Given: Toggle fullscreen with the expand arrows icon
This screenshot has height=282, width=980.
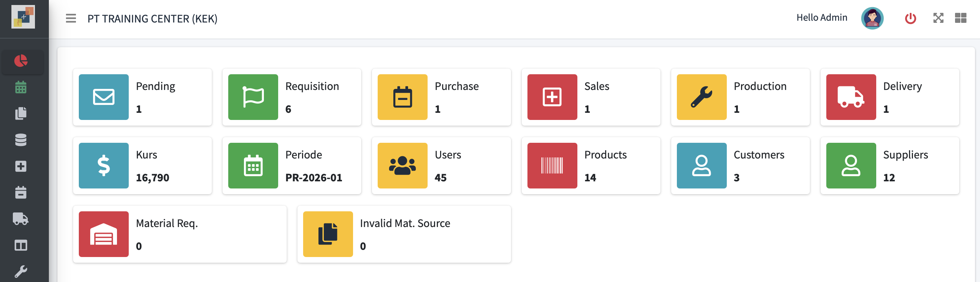Looking at the screenshot, I should (x=938, y=18).
